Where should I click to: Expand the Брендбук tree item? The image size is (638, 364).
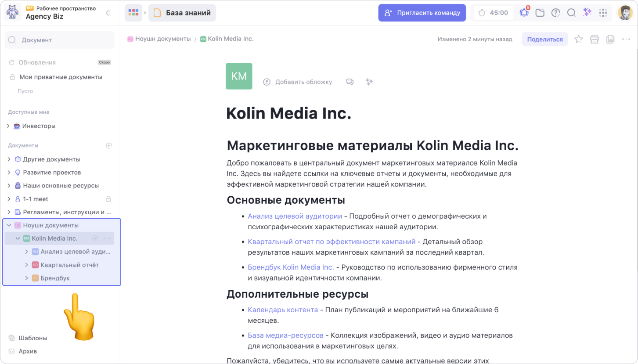pyautogui.click(x=26, y=278)
